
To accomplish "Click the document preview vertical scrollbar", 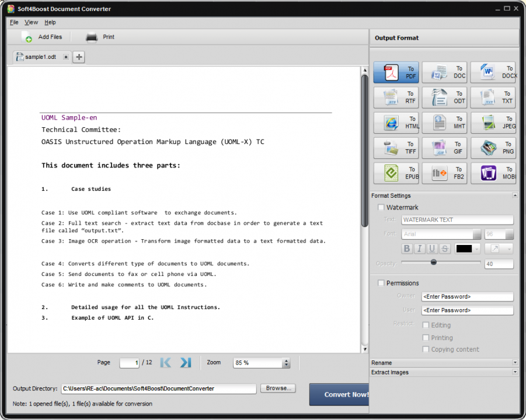I will tap(365, 151).
